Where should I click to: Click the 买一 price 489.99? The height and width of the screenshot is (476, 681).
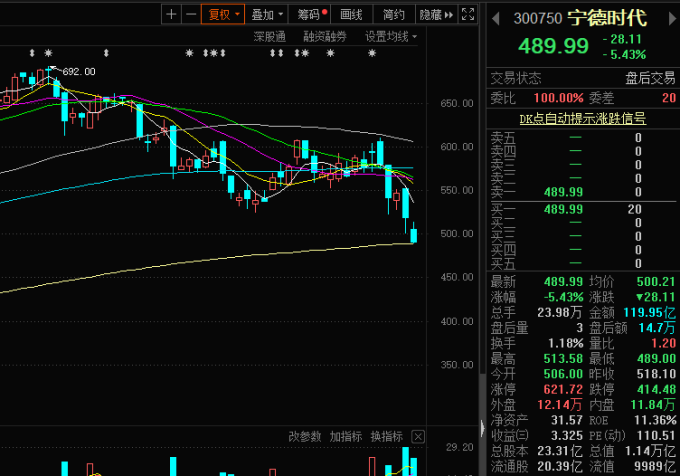coord(563,209)
